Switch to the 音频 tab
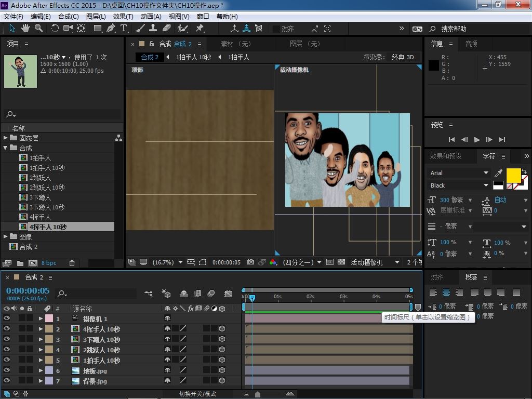The image size is (532, 399). tap(471, 44)
